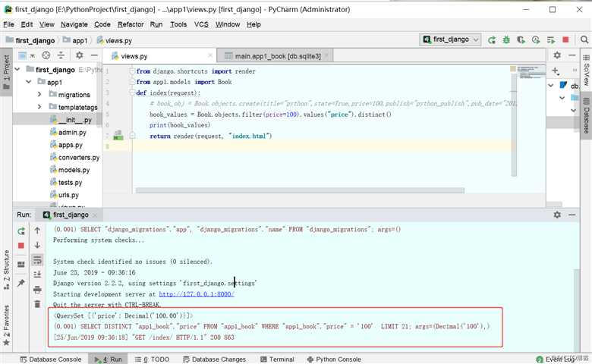Hide the Project tool window
Screen dimensions: 592x364
[94, 55]
